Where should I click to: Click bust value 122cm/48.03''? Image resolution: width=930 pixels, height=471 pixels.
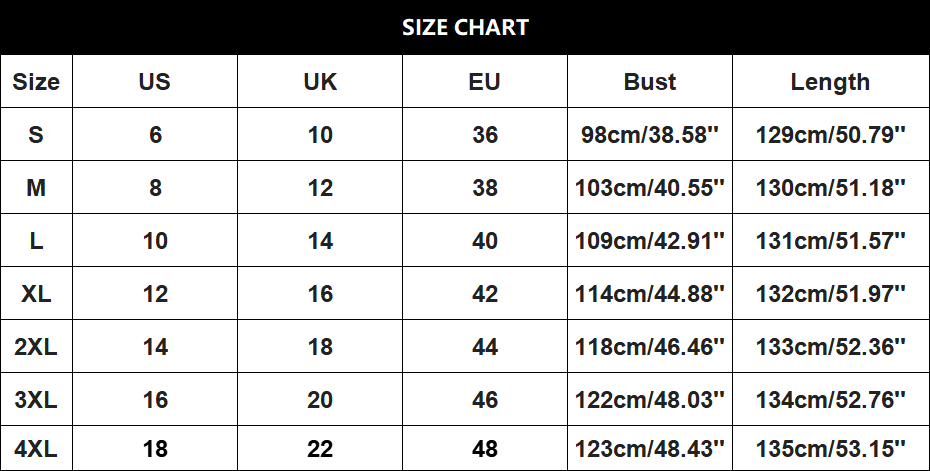[x=650, y=400]
